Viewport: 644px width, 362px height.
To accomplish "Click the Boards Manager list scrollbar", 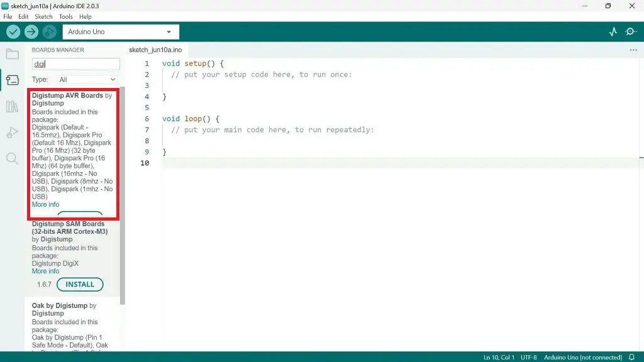I will (123, 196).
